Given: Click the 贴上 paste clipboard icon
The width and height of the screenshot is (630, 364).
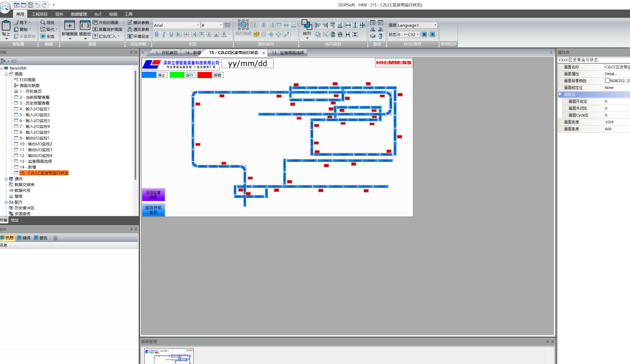Looking at the screenshot, I should pos(6,26).
